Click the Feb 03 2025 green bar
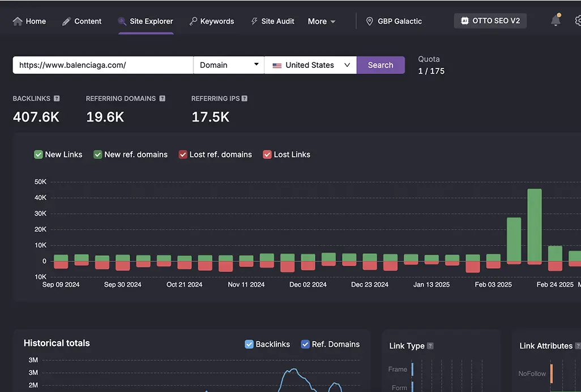The height and width of the screenshot is (392, 581). 493,257
